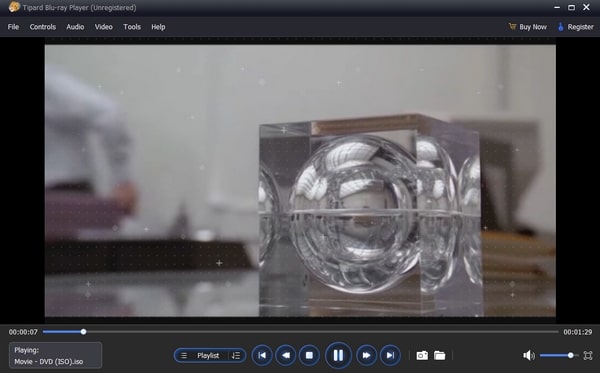The width and height of the screenshot is (600, 373).
Task: Click the playlist list icon
Action: (x=184, y=355)
